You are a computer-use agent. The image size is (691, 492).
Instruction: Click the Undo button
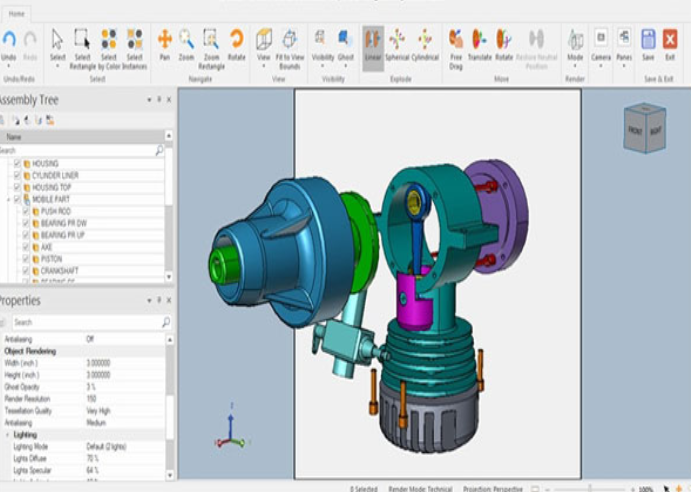(x=9, y=42)
